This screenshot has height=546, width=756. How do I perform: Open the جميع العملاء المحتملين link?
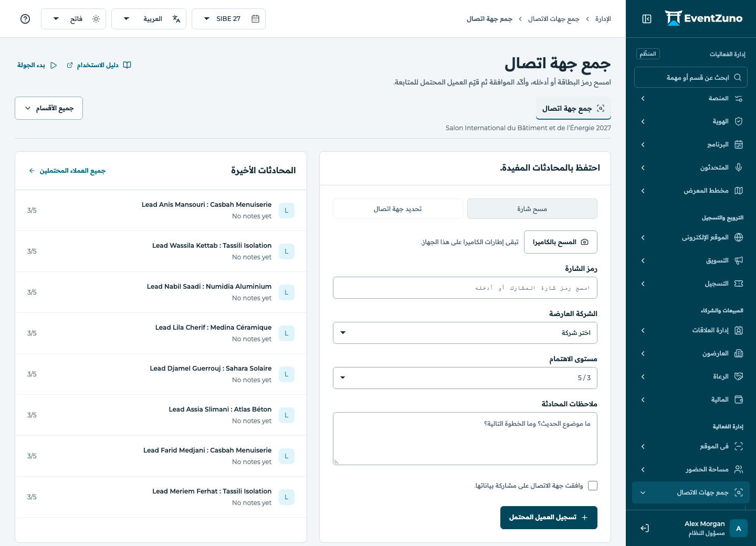[67, 171]
